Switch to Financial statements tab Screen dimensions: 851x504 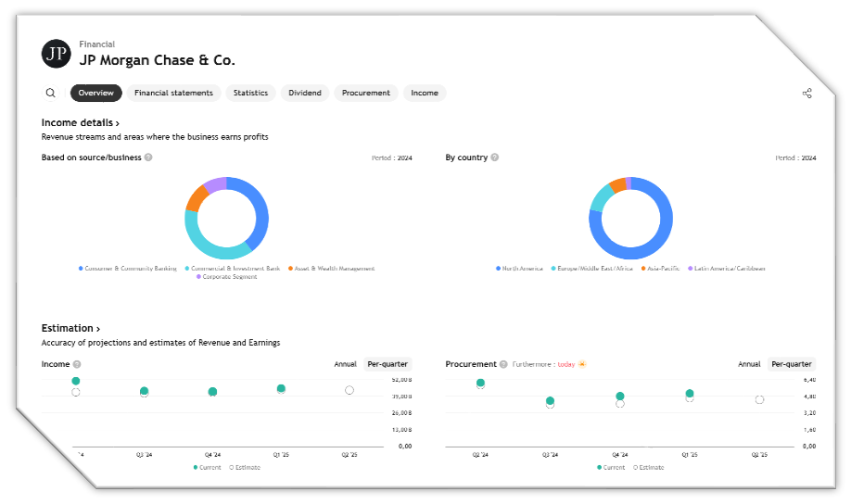point(173,93)
